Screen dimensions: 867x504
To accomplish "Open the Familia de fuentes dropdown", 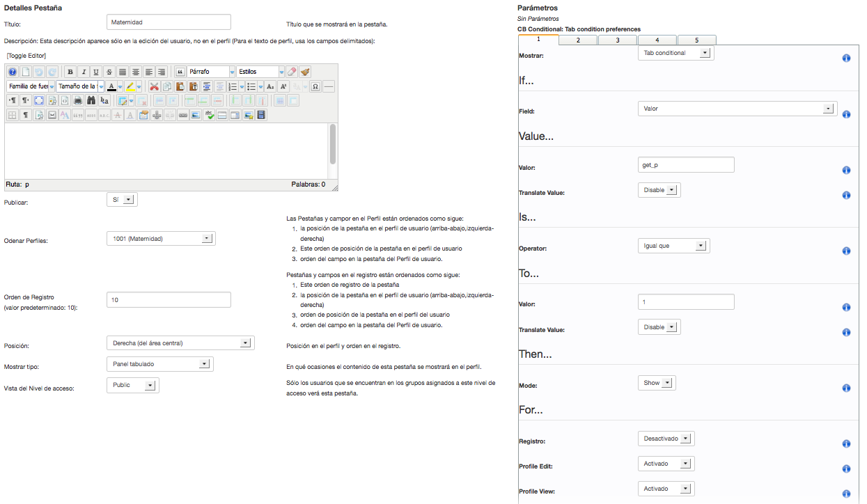I will point(31,87).
